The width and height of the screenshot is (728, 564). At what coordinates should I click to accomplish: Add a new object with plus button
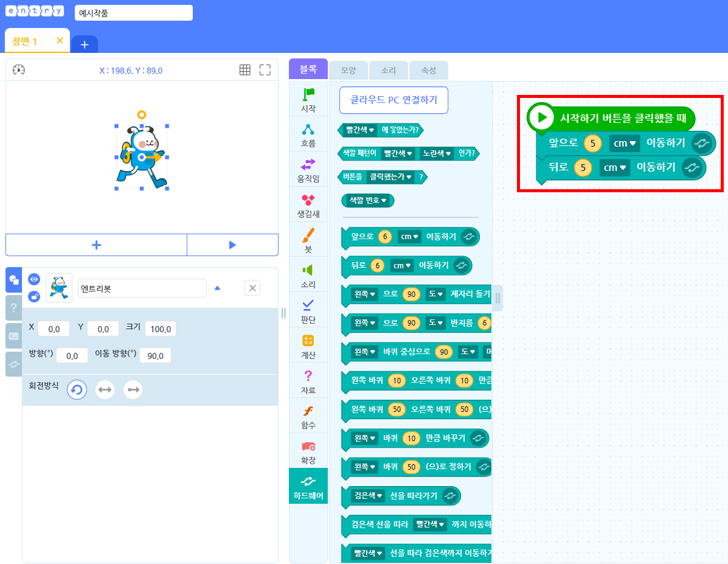click(97, 245)
